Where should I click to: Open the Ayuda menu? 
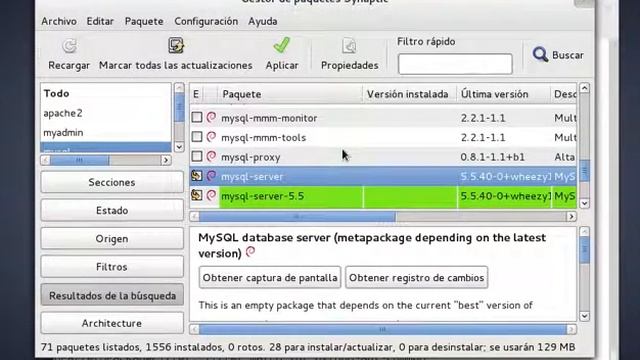[262, 21]
